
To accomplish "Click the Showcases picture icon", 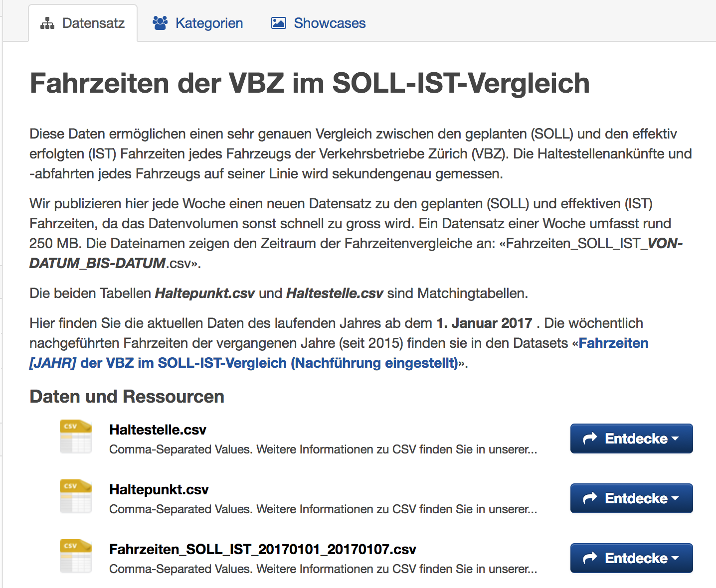I will click(279, 23).
